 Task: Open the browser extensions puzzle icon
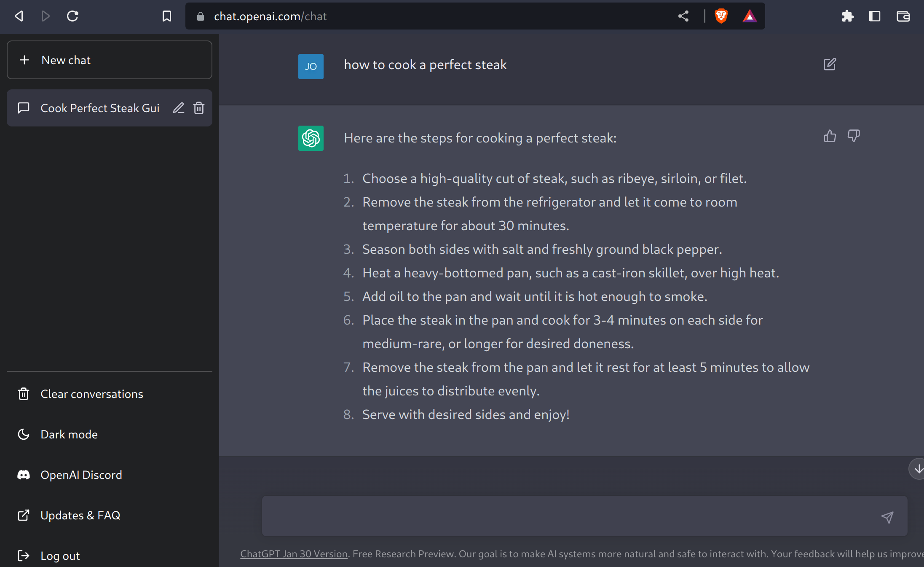click(x=847, y=16)
